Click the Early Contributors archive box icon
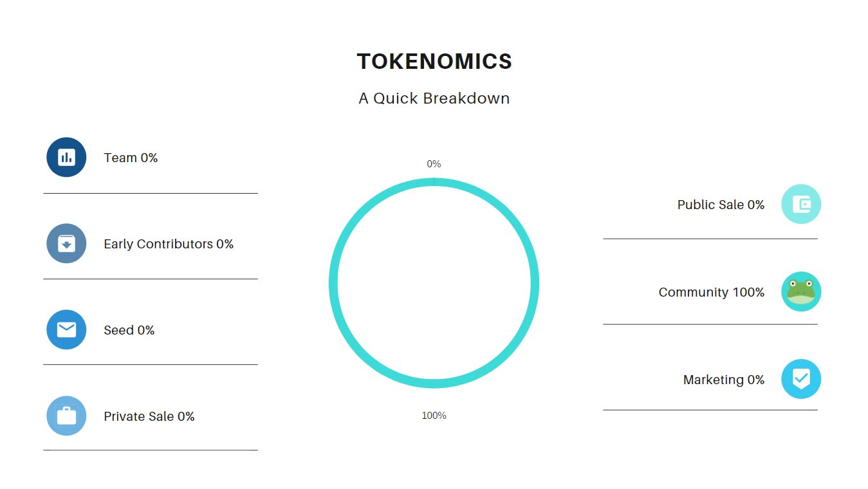868x489 pixels. pyautogui.click(x=66, y=243)
